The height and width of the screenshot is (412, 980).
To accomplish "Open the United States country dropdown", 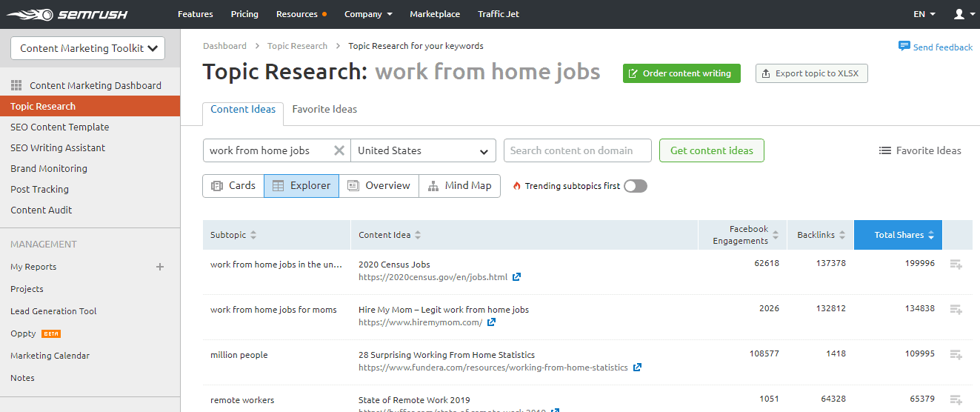I will click(423, 150).
